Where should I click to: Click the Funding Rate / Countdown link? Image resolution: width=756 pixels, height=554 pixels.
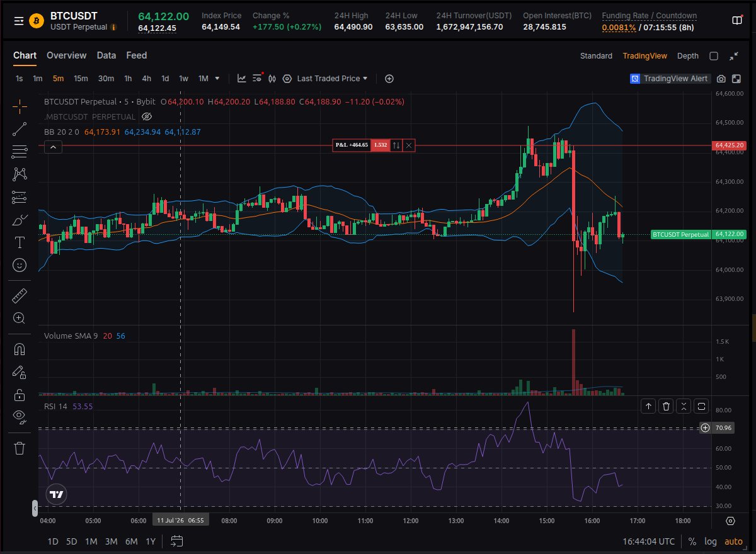coord(649,16)
